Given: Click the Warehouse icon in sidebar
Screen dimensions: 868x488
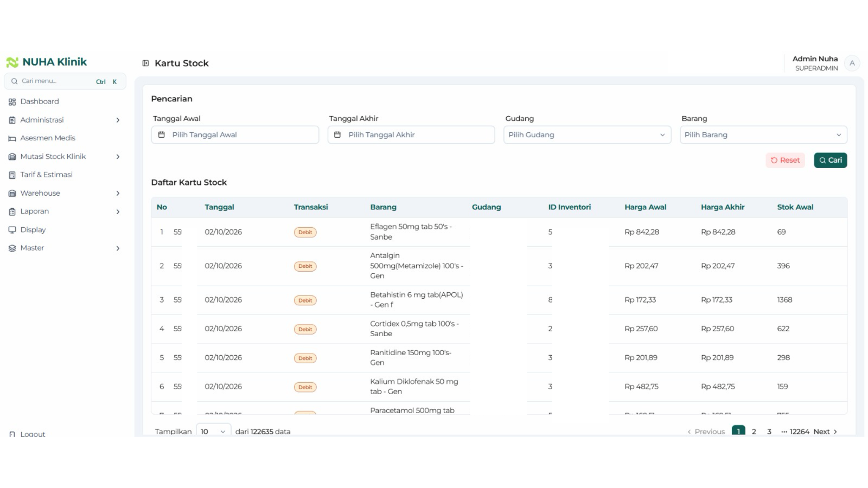Looking at the screenshot, I should click(x=12, y=194).
